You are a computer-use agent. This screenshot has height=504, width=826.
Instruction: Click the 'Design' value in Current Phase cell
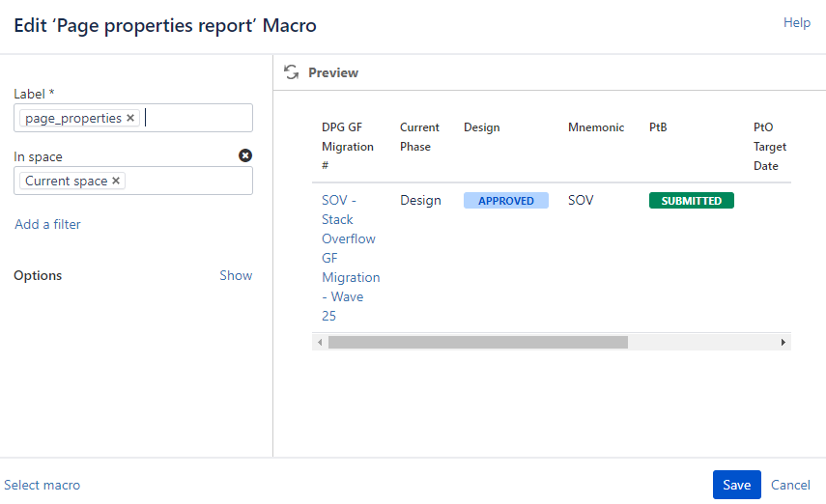[420, 200]
